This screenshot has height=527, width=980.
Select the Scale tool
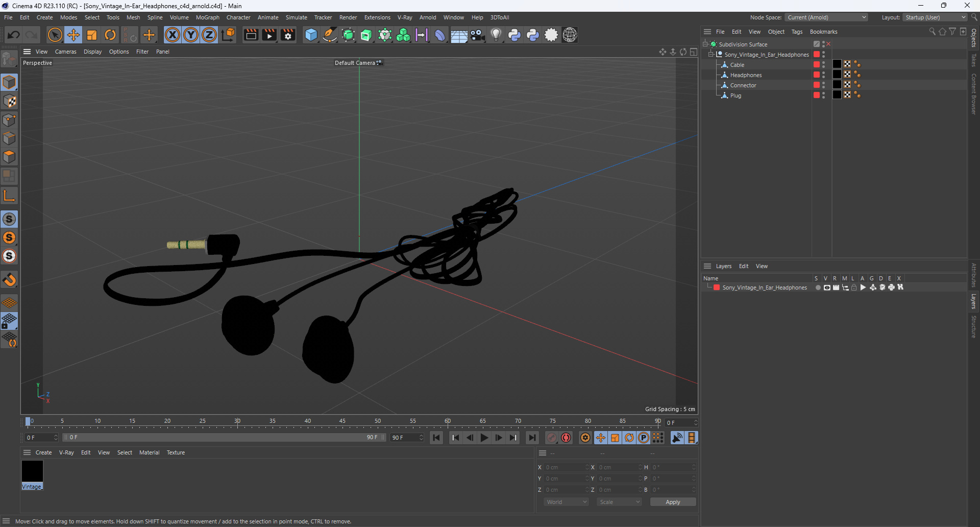tap(92, 35)
